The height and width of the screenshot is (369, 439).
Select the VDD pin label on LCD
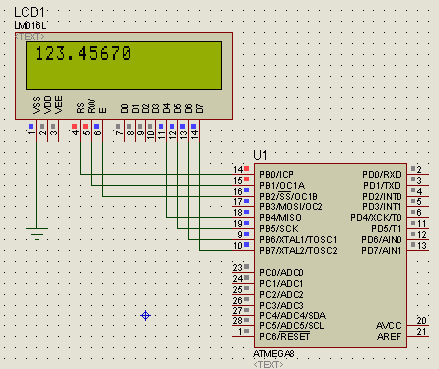pos(48,105)
